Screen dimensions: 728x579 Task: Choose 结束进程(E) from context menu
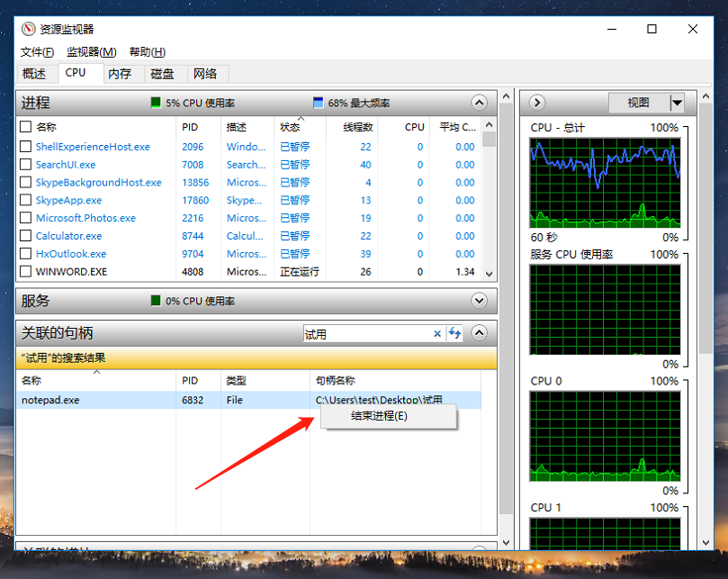coord(379,416)
